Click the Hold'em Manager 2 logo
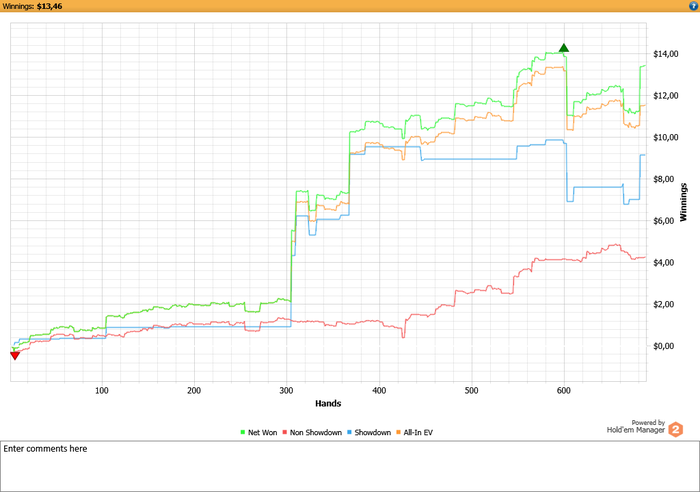700x492 pixels. 675,429
